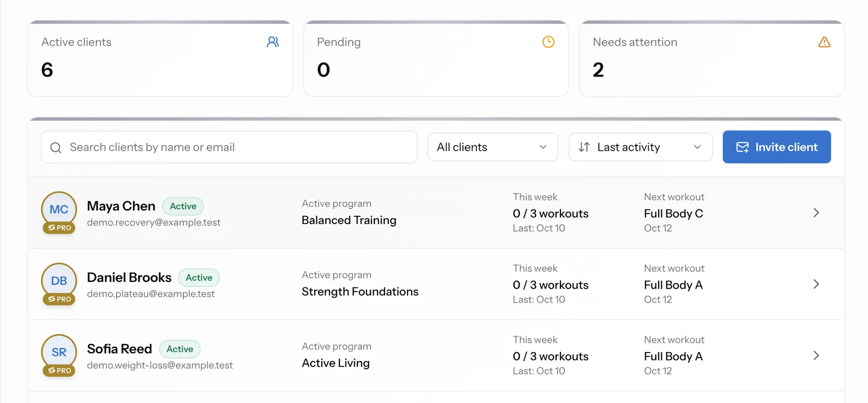Viewport: 868px width, 403px height.
Task: Focus the Search clients by name or email field
Action: click(229, 147)
